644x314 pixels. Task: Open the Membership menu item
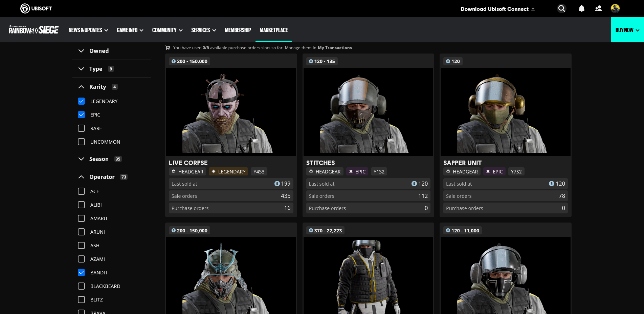click(238, 30)
